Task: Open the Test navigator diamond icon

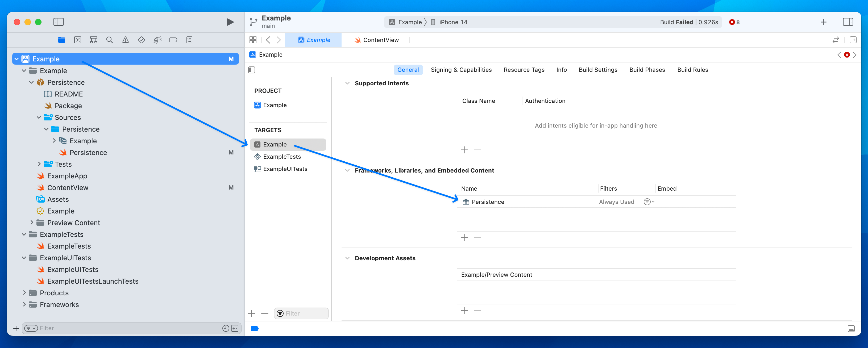Action: coord(141,40)
